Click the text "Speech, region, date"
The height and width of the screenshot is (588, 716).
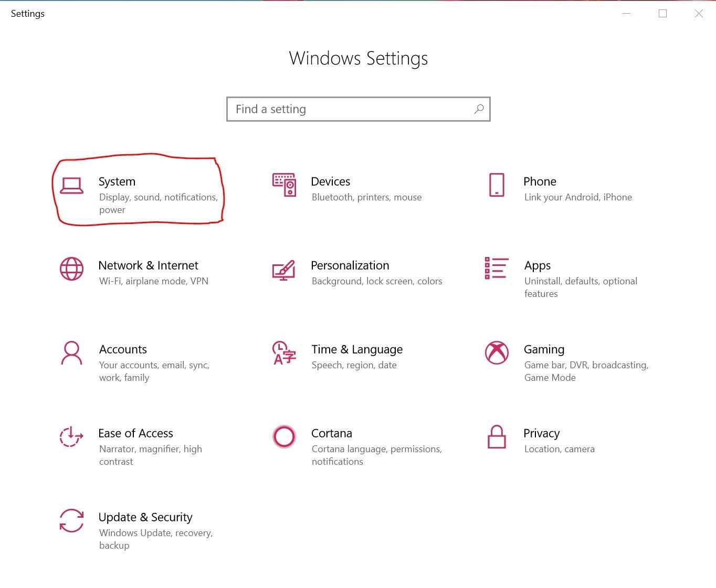point(354,365)
